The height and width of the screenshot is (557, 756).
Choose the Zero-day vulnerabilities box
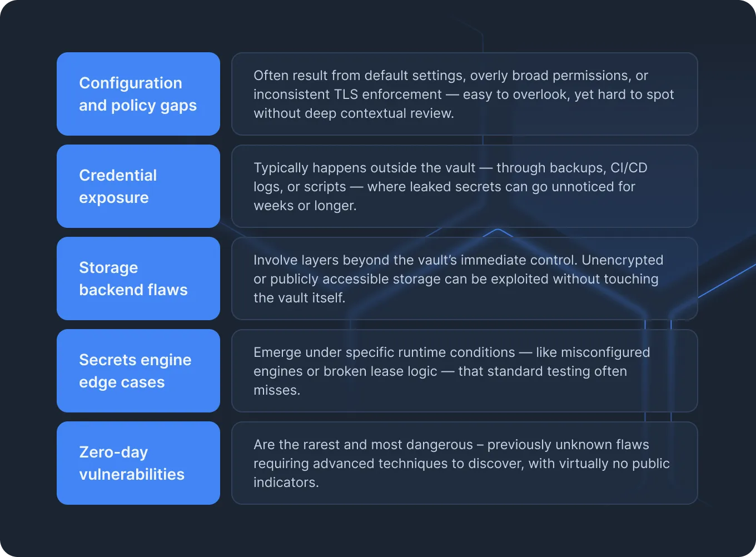138,463
